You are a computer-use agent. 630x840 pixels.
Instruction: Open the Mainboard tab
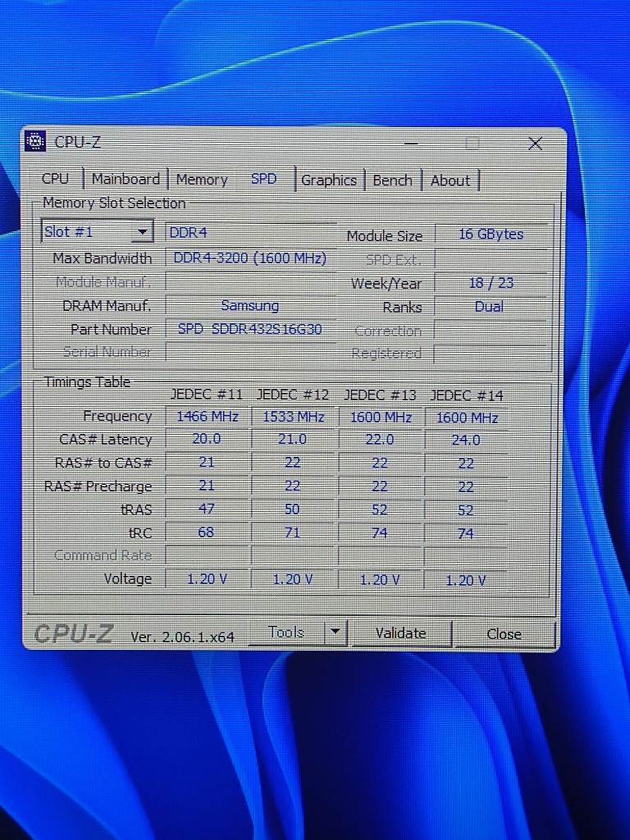(x=126, y=179)
